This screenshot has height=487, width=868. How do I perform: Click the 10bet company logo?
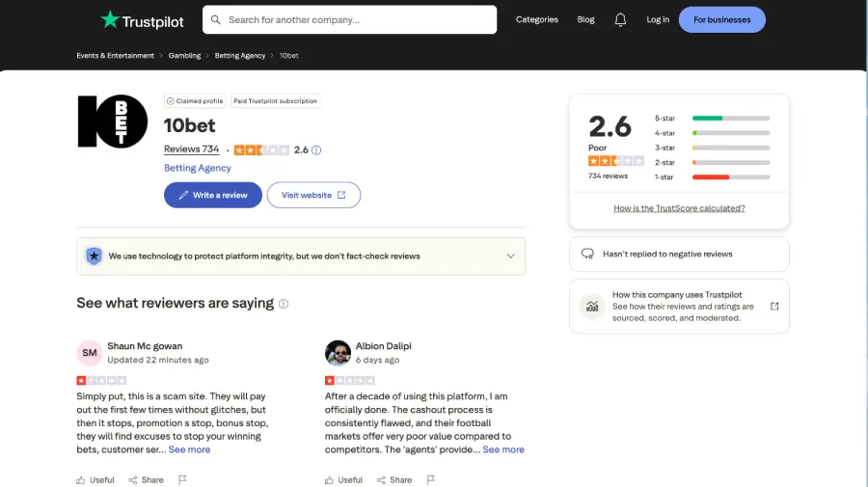point(113,122)
